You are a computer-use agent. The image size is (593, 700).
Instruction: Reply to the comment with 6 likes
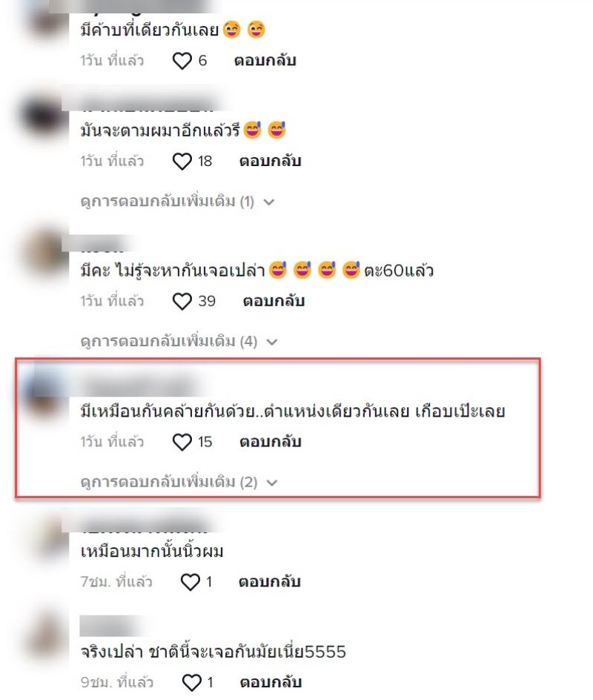(265, 61)
